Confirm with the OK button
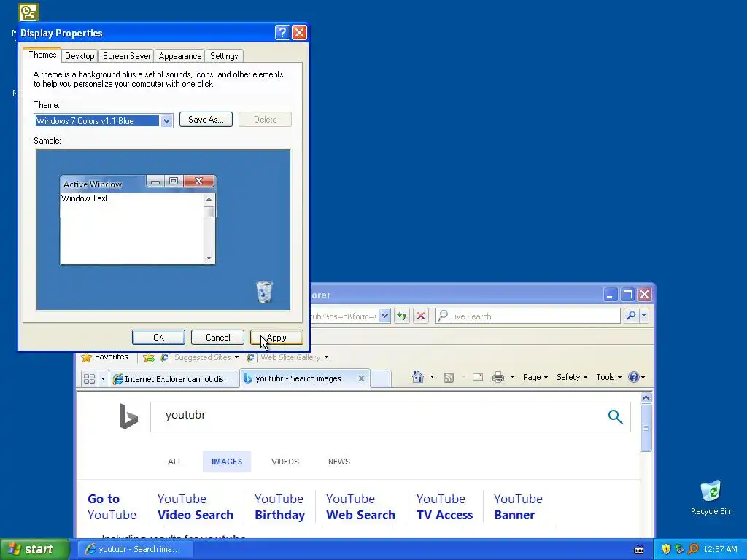 [158, 337]
